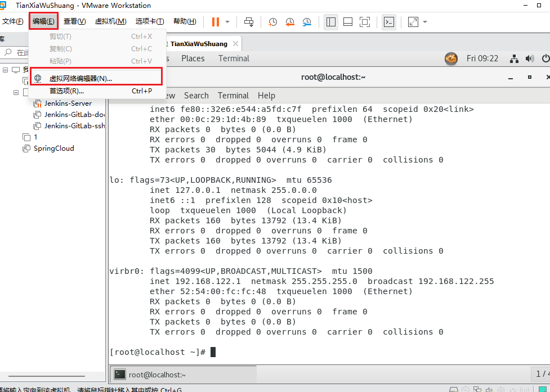This screenshot has width=550, height=392.
Task: Choose 虚拟网络编辑器(N)... from the Edit menu
Action: [x=96, y=78]
